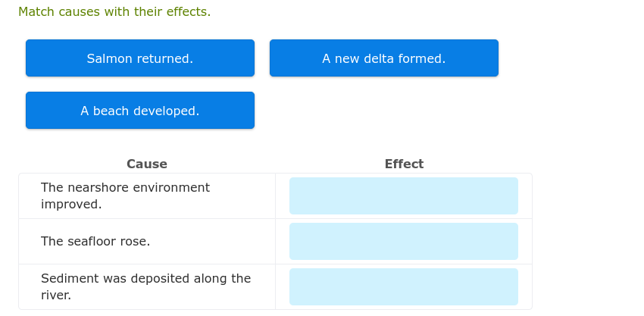The image size is (644, 316).
Task: Pick the 'A beach developed.' tile
Action: (140, 111)
